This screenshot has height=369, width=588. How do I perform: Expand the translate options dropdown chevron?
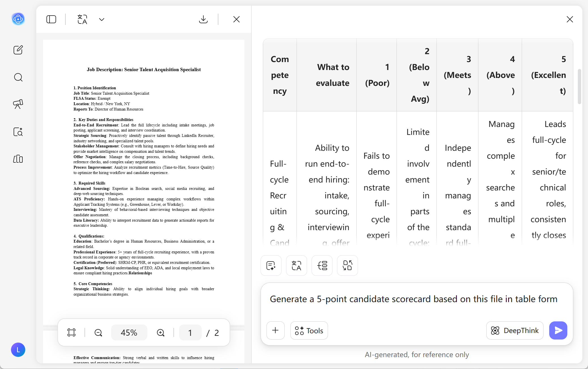[x=102, y=19]
